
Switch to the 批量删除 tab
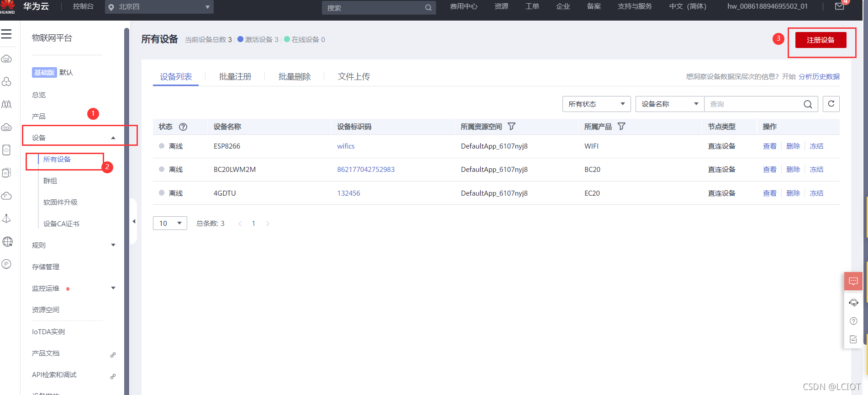295,77
